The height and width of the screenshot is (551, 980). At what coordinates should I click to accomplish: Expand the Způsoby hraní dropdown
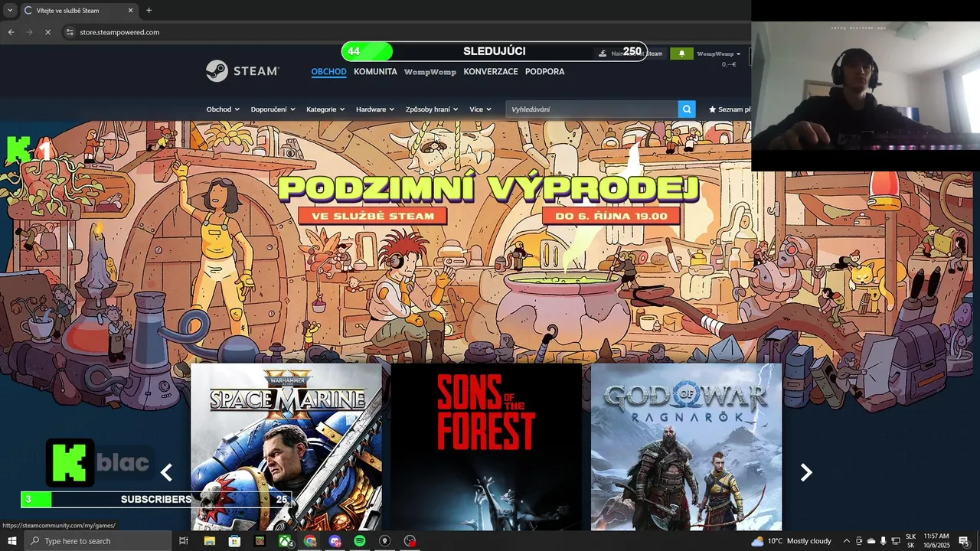(x=432, y=109)
